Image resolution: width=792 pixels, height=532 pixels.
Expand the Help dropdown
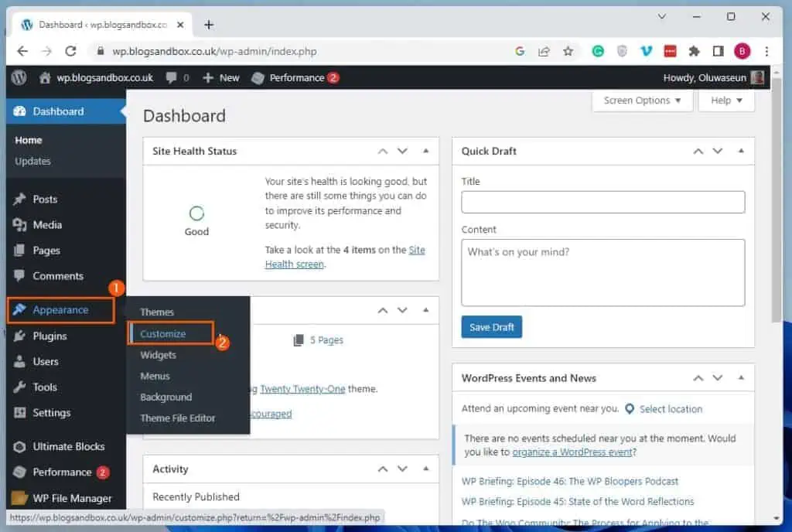tap(725, 101)
